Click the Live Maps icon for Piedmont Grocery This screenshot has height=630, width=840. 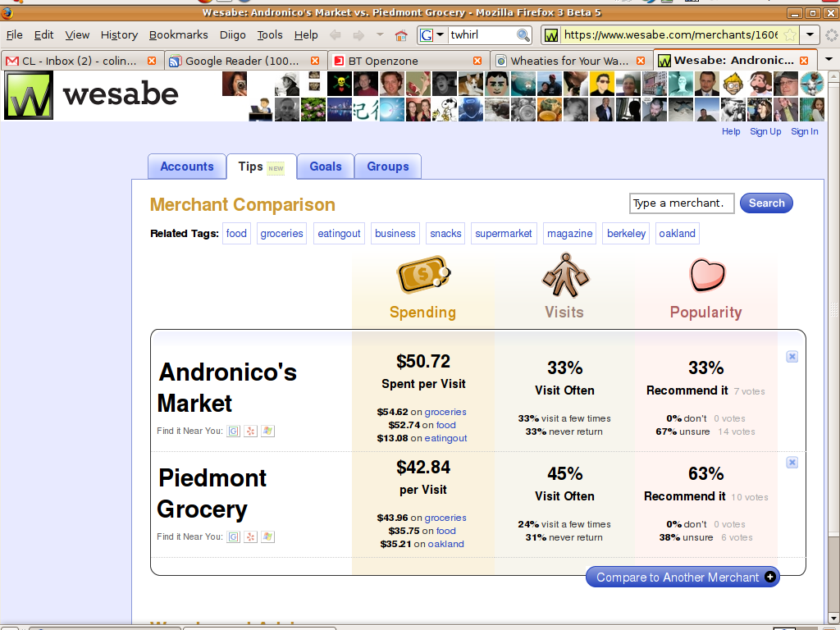click(x=268, y=536)
